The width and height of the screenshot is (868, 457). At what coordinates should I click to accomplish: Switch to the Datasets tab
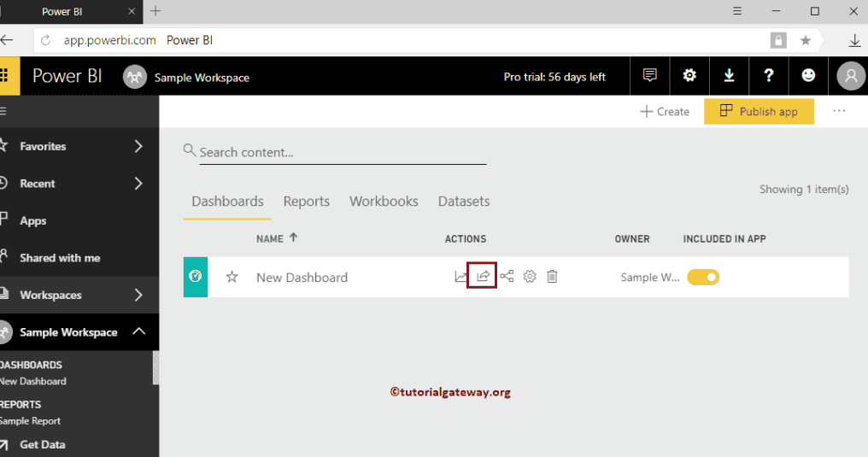(464, 202)
